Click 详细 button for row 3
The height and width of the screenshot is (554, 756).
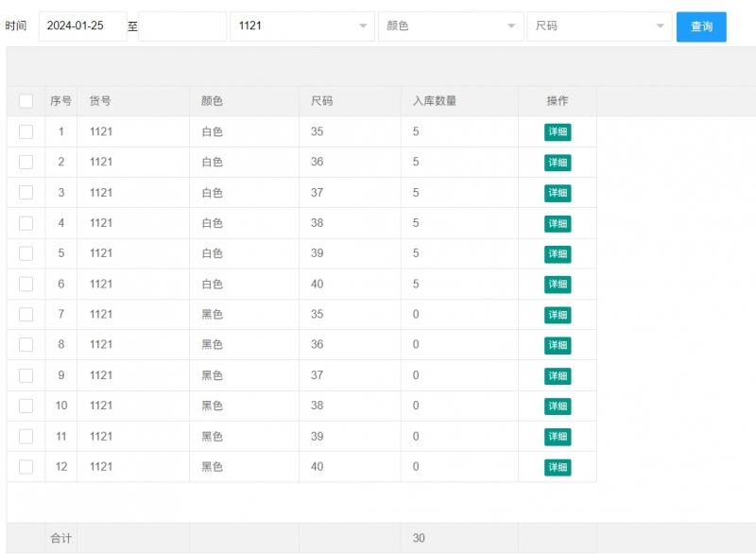click(x=558, y=193)
